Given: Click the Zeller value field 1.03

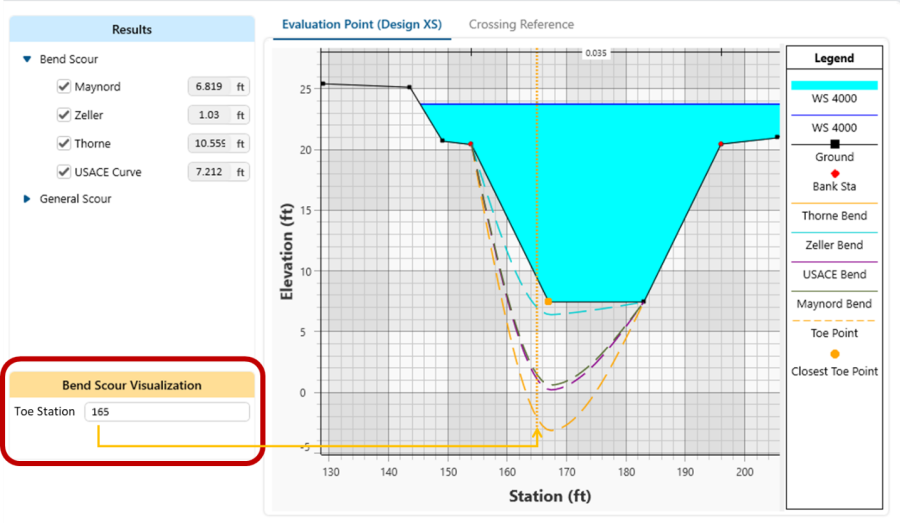Looking at the screenshot, I should point(209,116).
